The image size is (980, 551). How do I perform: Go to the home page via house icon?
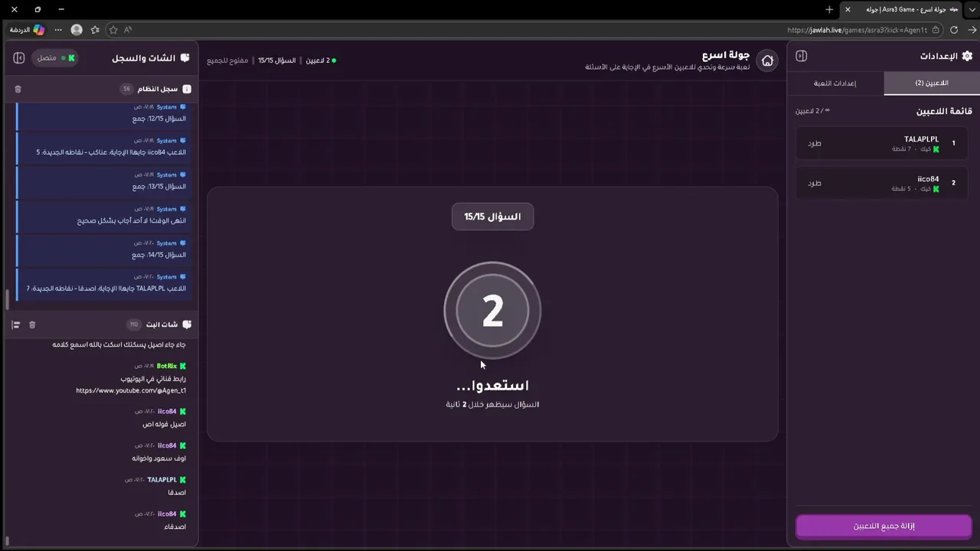click(767, 61)
